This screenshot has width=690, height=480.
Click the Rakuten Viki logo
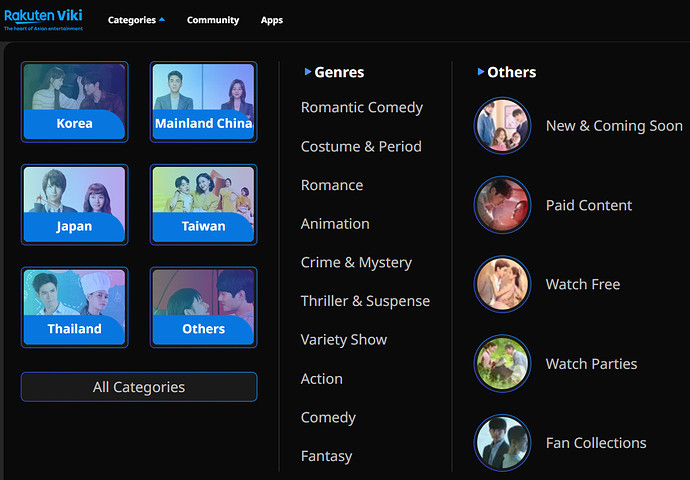(x=43, y=19)
